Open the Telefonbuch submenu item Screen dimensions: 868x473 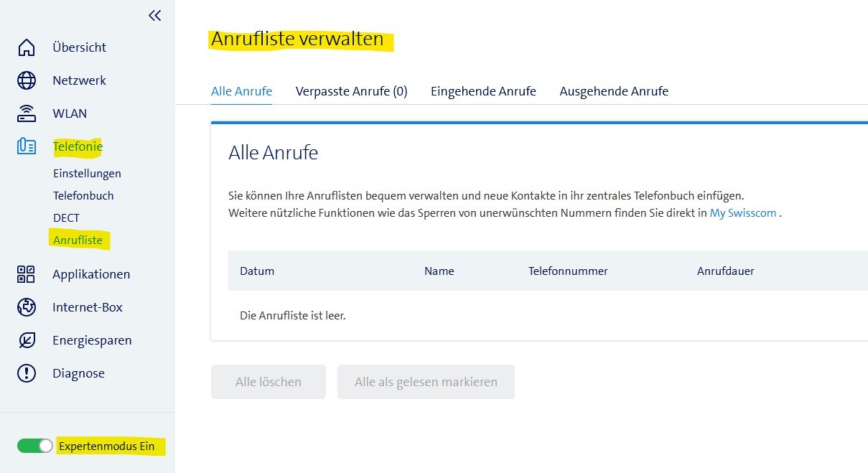coord(83,195)
